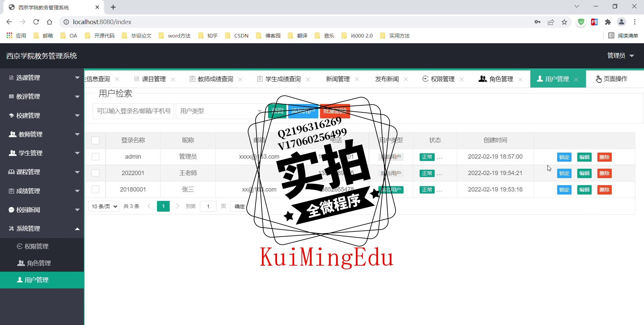Close the 课目管理 tab
644x325 pixels.
pyautogui.click(x=173, y=79)
